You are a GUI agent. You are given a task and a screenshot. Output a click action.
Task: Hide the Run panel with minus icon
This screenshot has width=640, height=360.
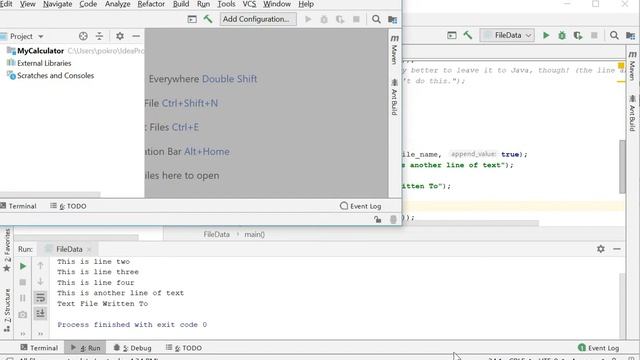(617, 249)
